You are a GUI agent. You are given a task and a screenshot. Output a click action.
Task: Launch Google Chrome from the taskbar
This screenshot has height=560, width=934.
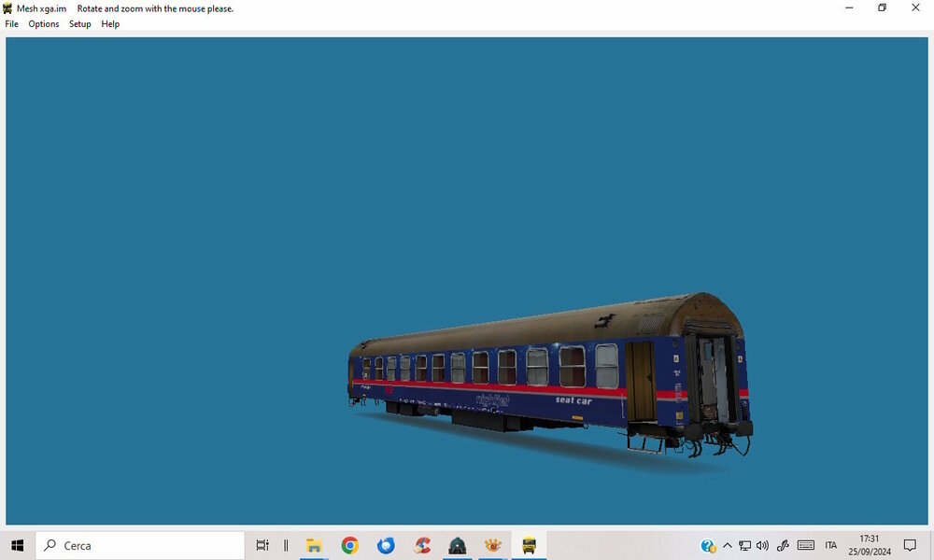350,545
